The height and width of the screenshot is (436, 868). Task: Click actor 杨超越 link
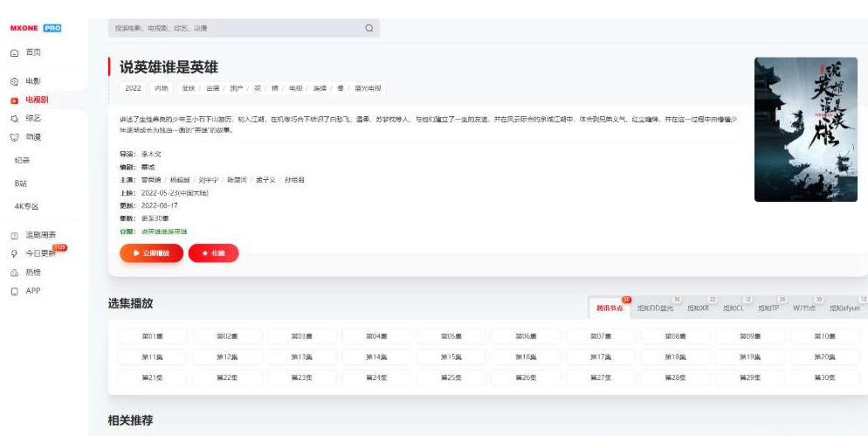point(179,180)
